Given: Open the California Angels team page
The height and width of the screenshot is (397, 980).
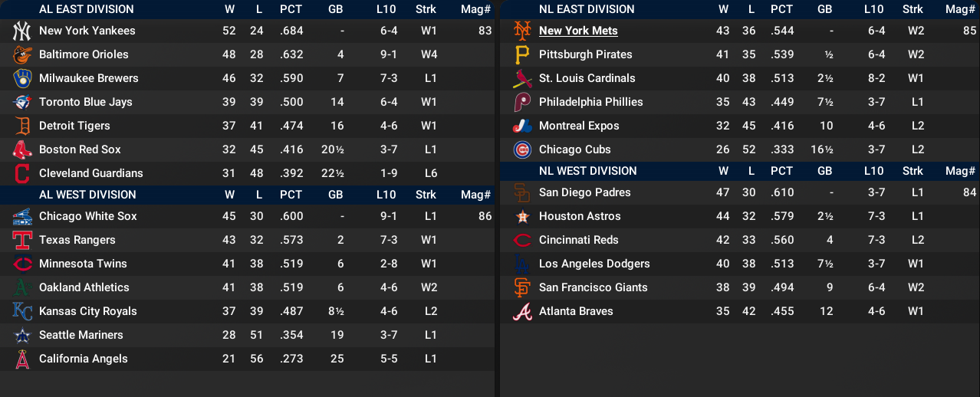Looking at the screenshot, I should 83,359.
